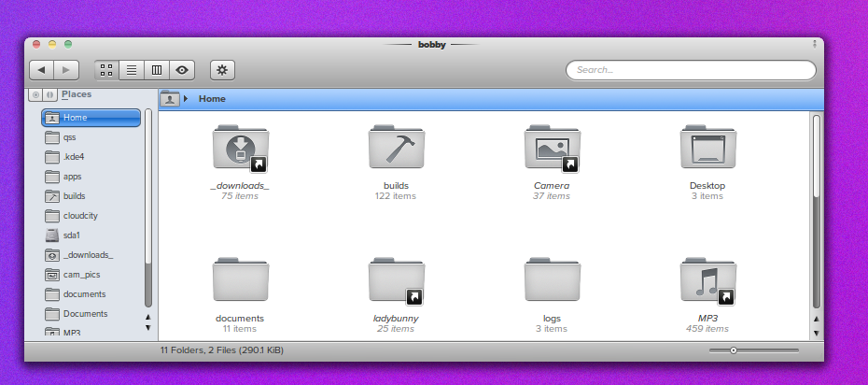Open the logs folder icon
The image size is (868, 385).
pyautogui.click(x=553, y=279)
